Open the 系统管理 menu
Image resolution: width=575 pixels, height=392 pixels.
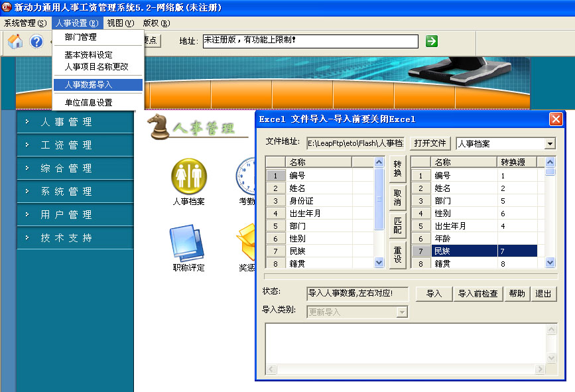[25, 23]
